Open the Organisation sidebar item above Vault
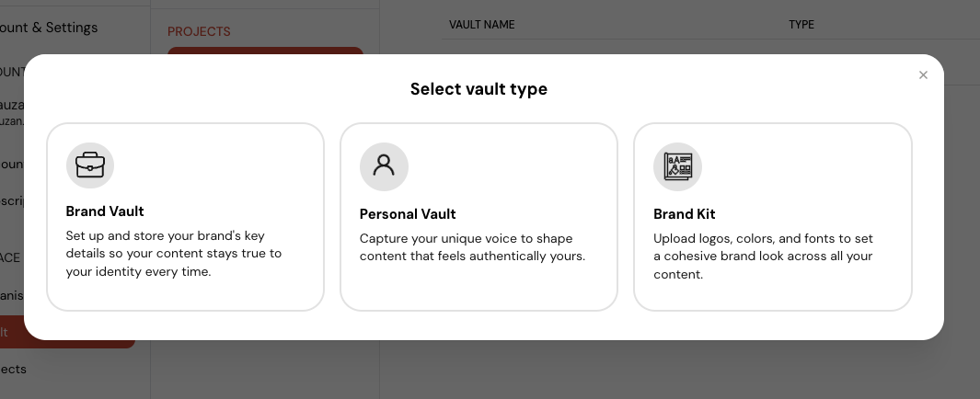 12,295
